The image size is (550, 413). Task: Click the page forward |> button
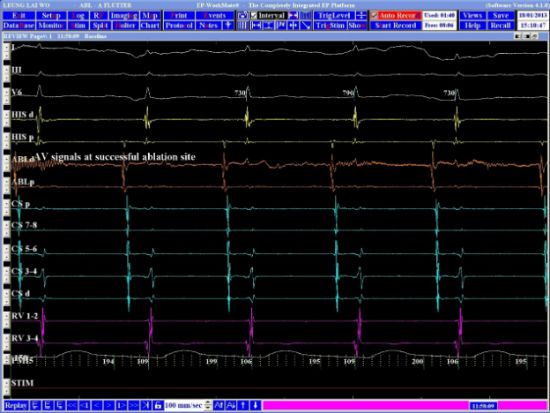pos(121,406)
